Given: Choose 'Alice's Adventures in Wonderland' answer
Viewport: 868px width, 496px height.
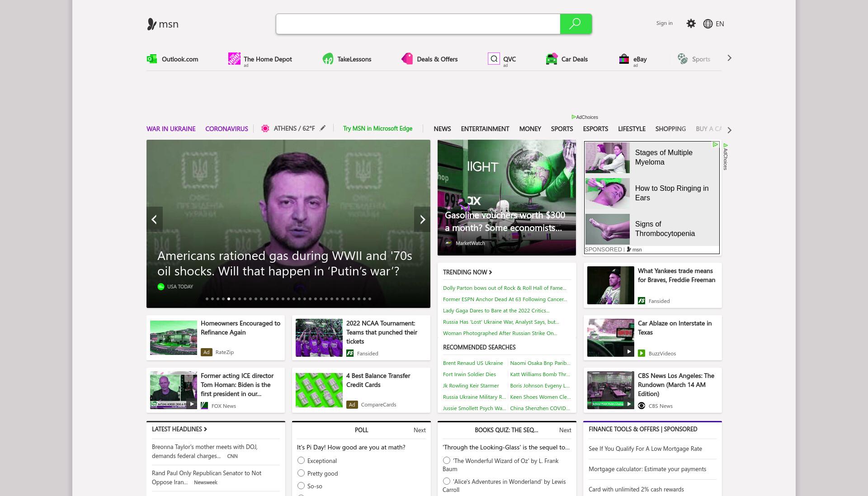Looking at the screenshot, I should (447, 481).
